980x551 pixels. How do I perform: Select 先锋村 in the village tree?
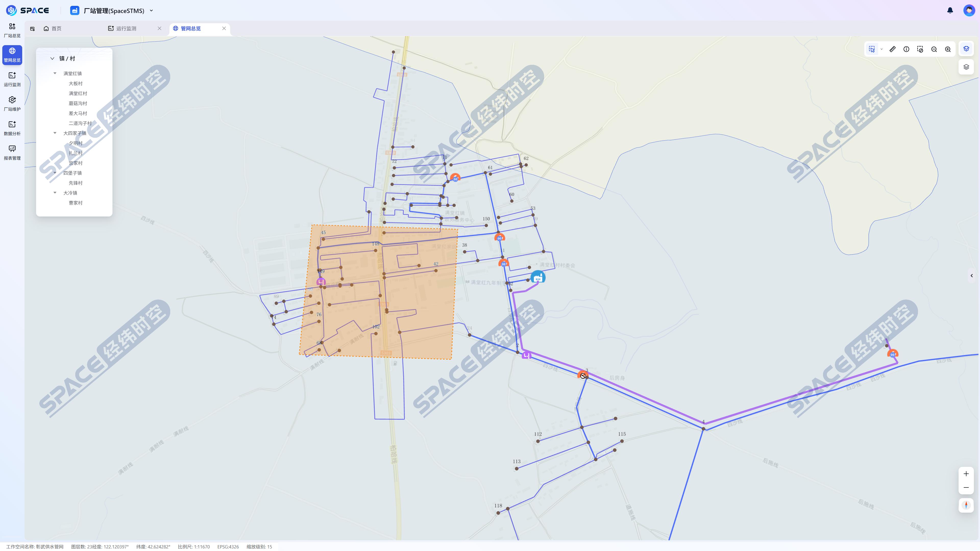click(75, 183)
